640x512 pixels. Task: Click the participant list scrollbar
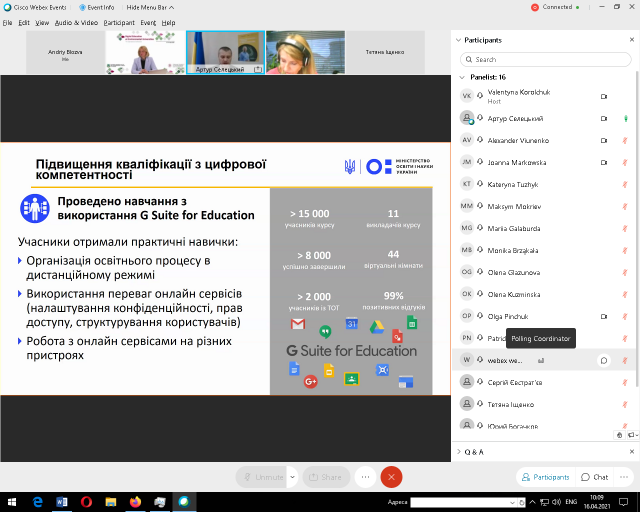(637, 229)
